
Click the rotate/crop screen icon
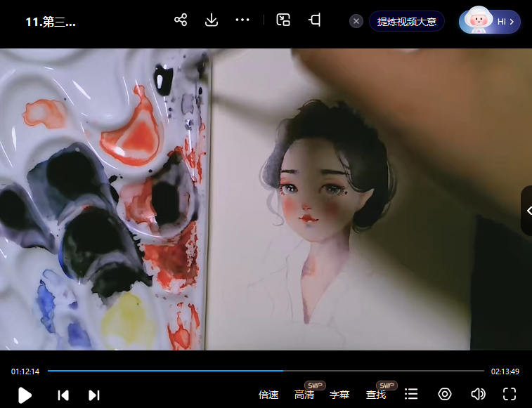314,20
